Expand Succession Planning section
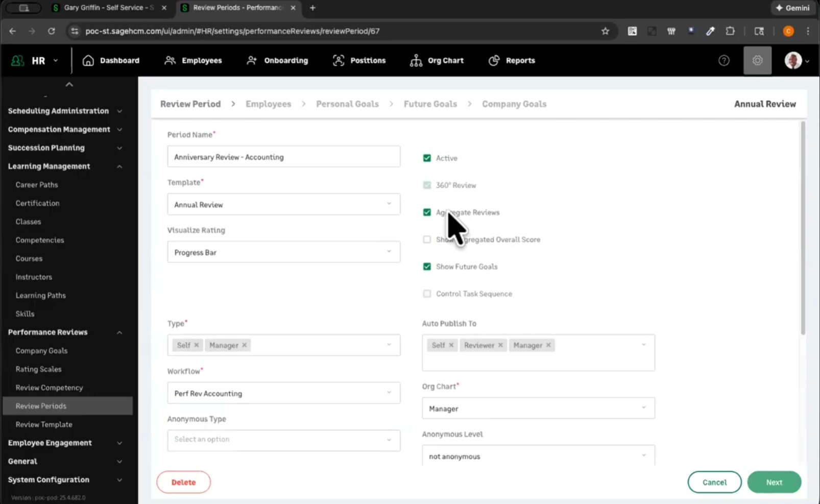 65,148
